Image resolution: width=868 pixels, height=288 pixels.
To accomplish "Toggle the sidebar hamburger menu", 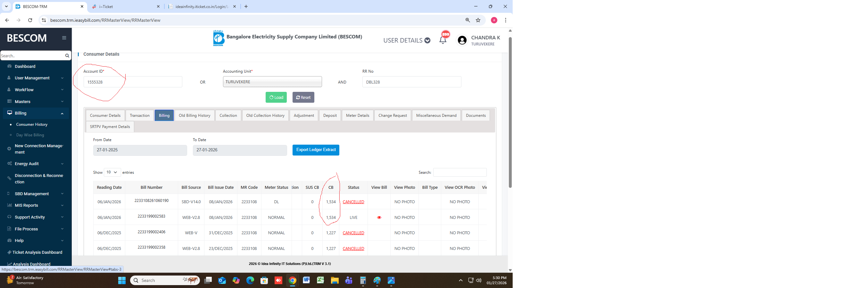I will (64, 38).
